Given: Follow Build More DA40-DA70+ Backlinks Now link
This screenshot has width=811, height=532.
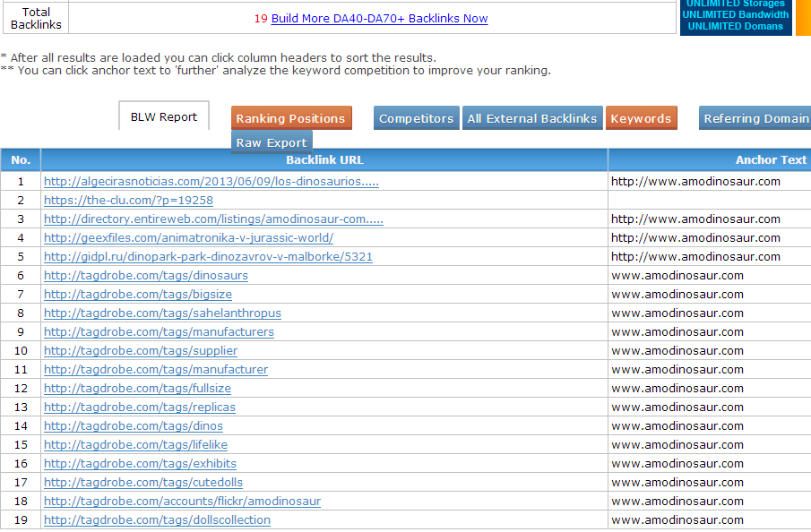Looking at the screenshot, I should tap(380, 19).
